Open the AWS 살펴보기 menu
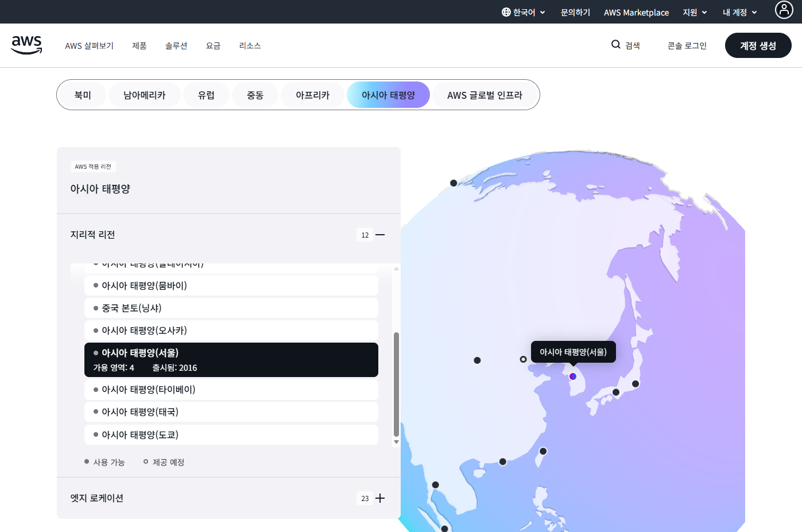 [x=89, y=45]
